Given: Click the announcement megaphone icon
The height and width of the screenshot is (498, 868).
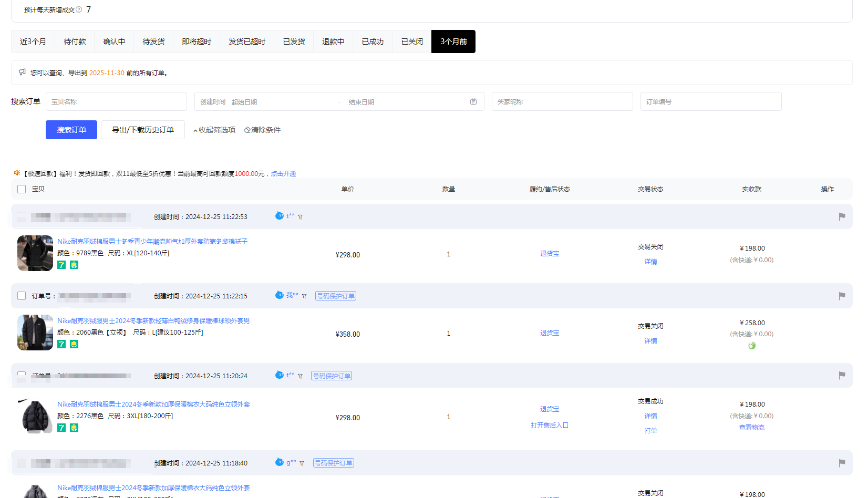Looking at the screenshot, I should [22, 72].
